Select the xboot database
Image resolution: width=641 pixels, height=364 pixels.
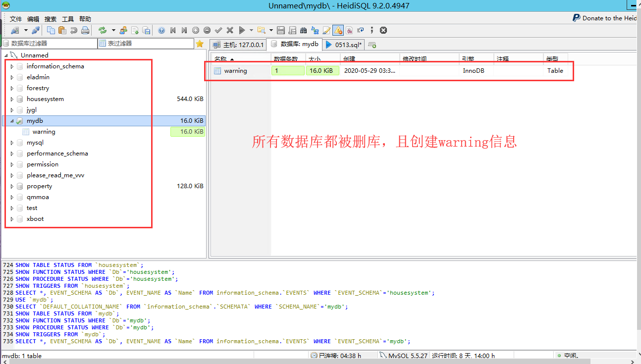35,219
